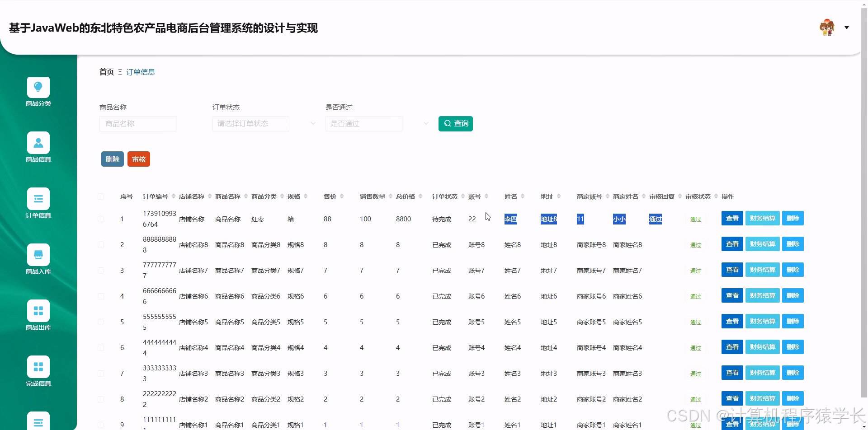Click 删除 for 店铺名称7 row

(793, 270)
